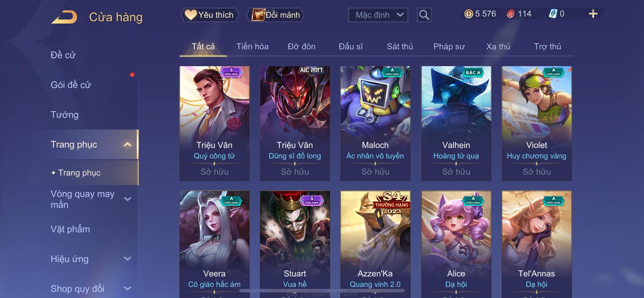Click the gold coin balance icon

click(469, 14)
